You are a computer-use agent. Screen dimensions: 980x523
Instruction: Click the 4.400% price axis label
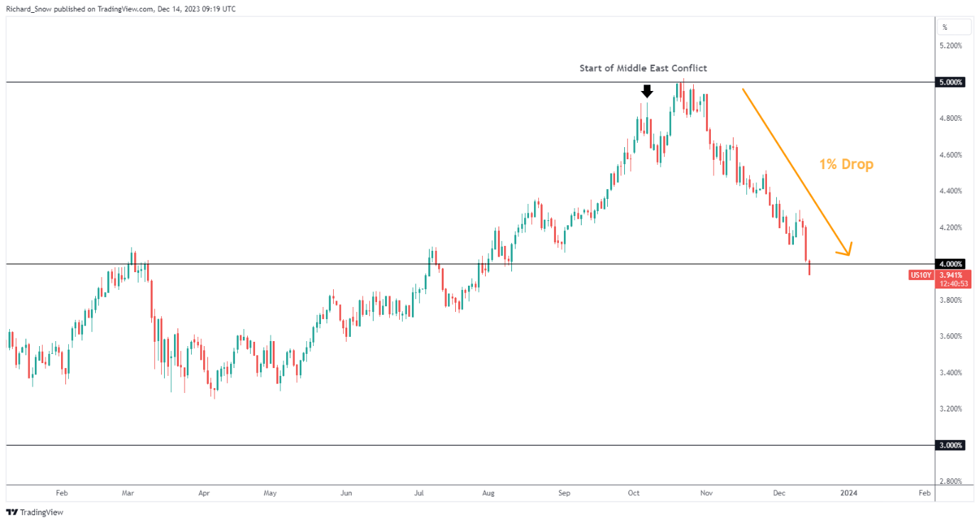(x=951, y=191)
